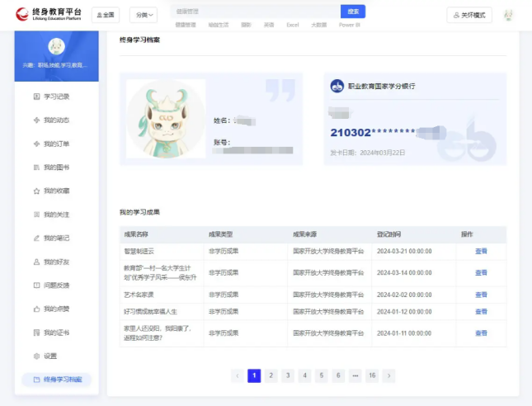Open 设置 gear item in sidebar
The width and height of the screenshot is (532, 406).
tap(50, 356)
